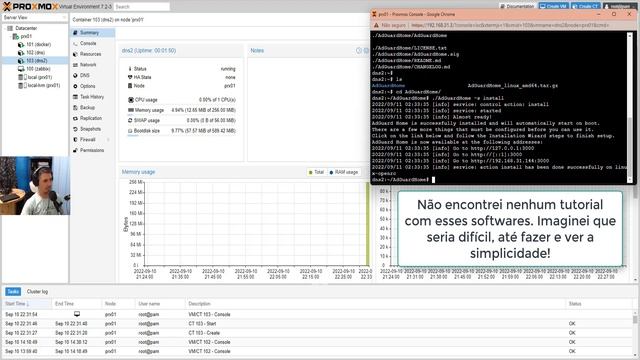Click the Snapshots history icon in the side menu

75,129
